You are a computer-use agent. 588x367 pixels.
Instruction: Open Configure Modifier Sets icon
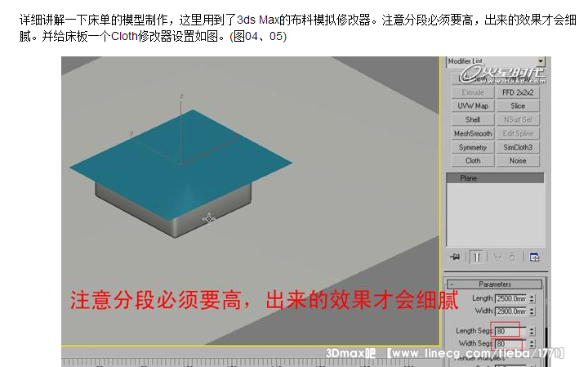click(x=534, y=257)
